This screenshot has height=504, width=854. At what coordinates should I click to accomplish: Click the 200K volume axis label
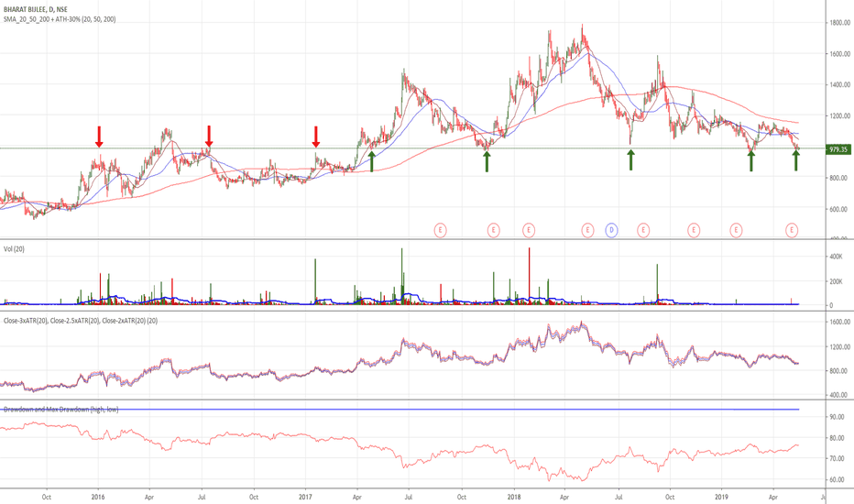click(836, 281)
